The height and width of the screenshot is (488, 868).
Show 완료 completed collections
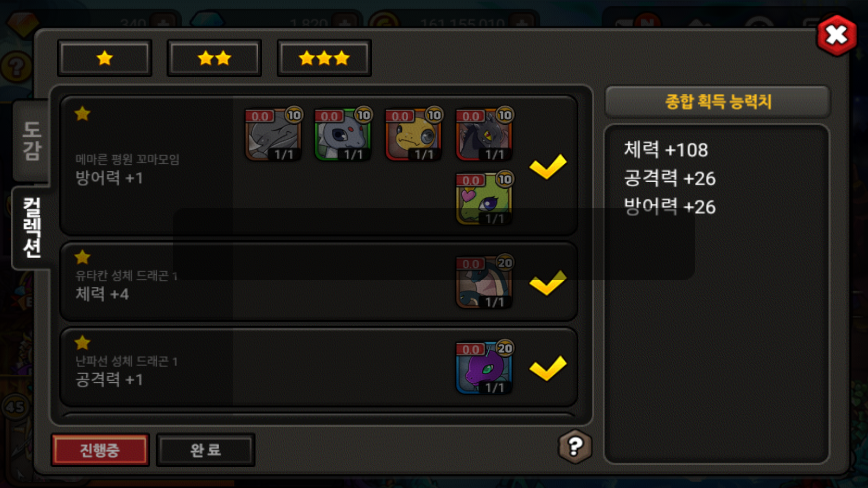coord(206,450)
